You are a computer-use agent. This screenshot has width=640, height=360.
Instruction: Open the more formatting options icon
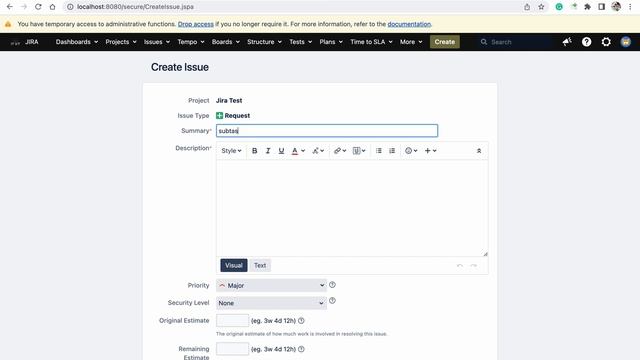(318, 151)
